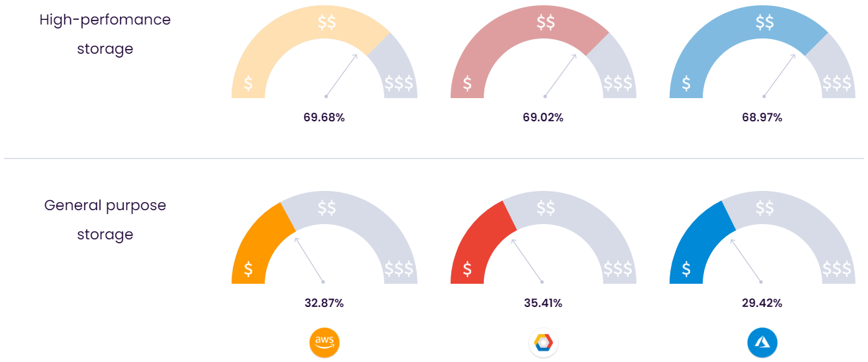Click the High-perfomance storage row label
Viewport: 868px width, 362px height.
(105, 34)
